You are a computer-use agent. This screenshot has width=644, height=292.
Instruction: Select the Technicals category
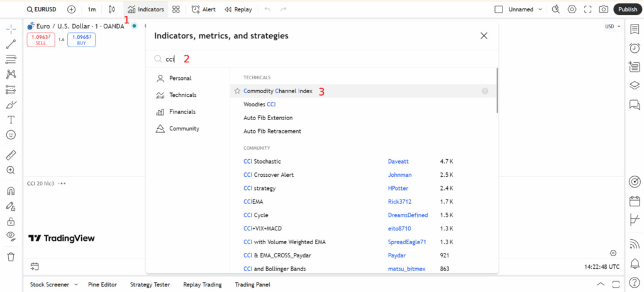182,95
